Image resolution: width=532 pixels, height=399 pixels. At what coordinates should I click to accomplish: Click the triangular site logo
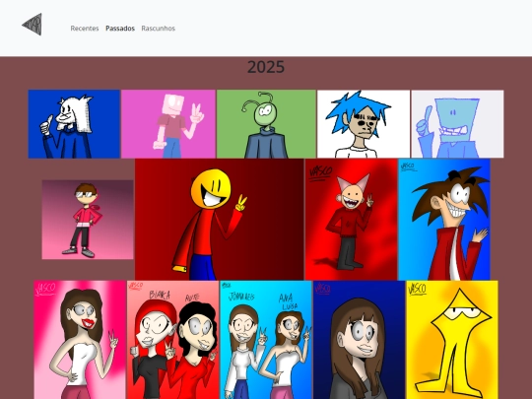pos(33,25)
